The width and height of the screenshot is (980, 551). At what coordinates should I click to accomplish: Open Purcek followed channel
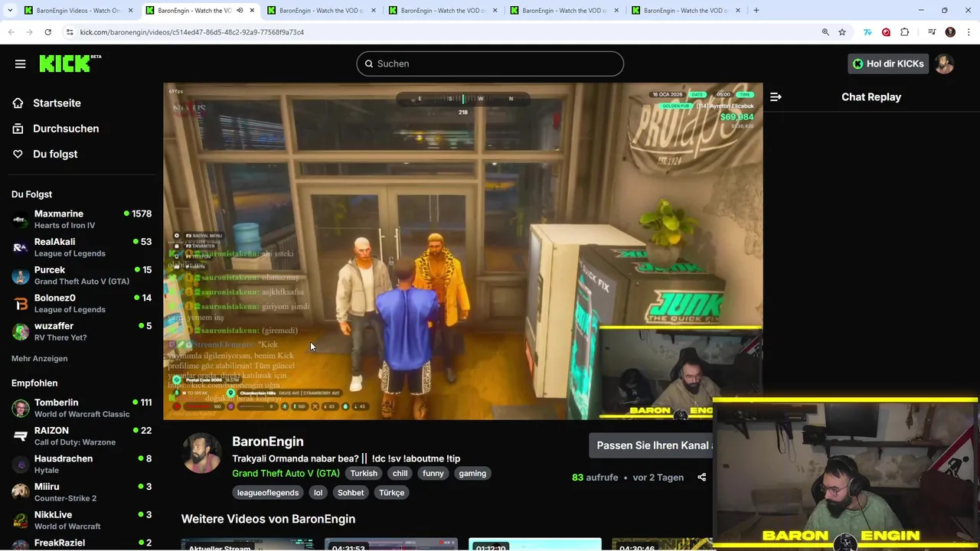(81, 275)
